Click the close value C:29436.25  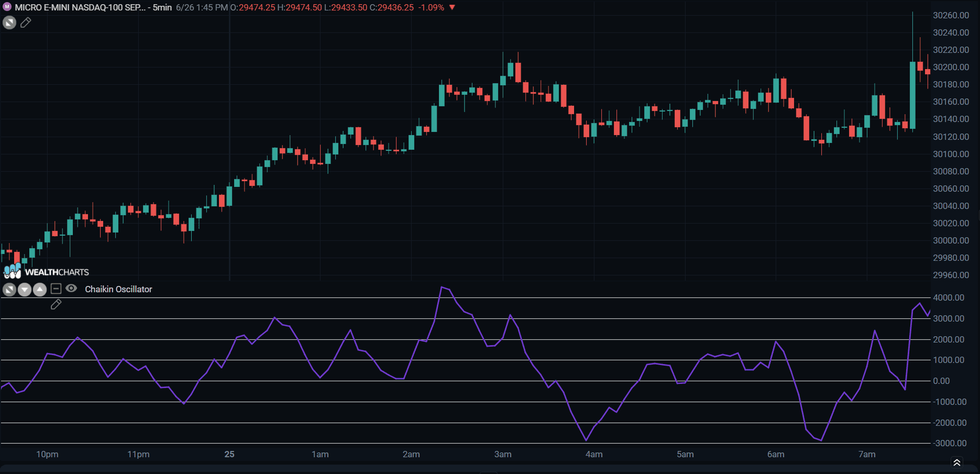(391, 7)
